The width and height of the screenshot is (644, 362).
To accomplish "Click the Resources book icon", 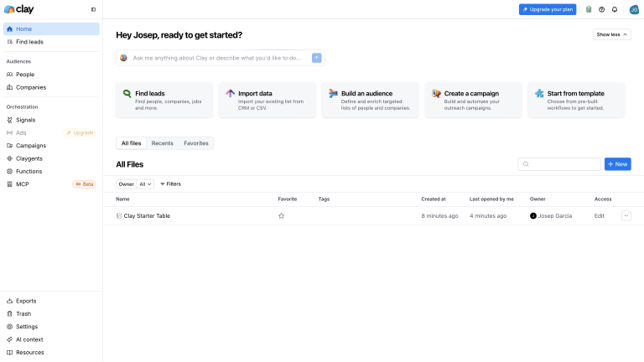I will (x=9, y=352).
